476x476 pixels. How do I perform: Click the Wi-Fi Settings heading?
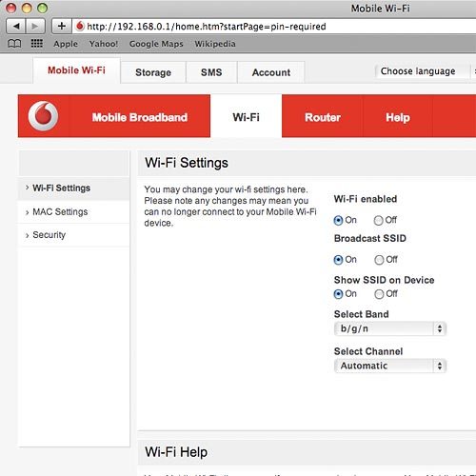click(x=187, y=163)
